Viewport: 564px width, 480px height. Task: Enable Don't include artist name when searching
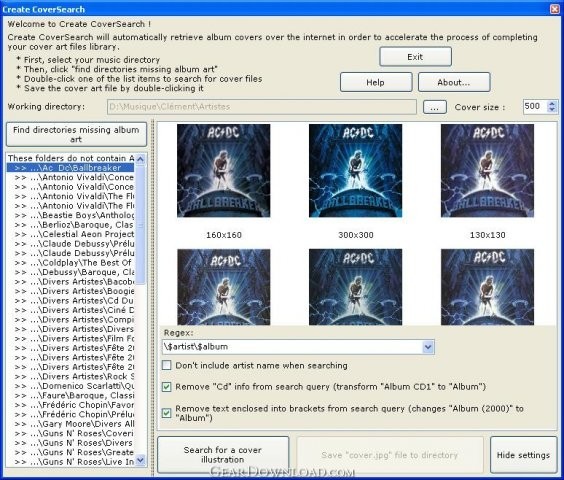click(167, 366)
